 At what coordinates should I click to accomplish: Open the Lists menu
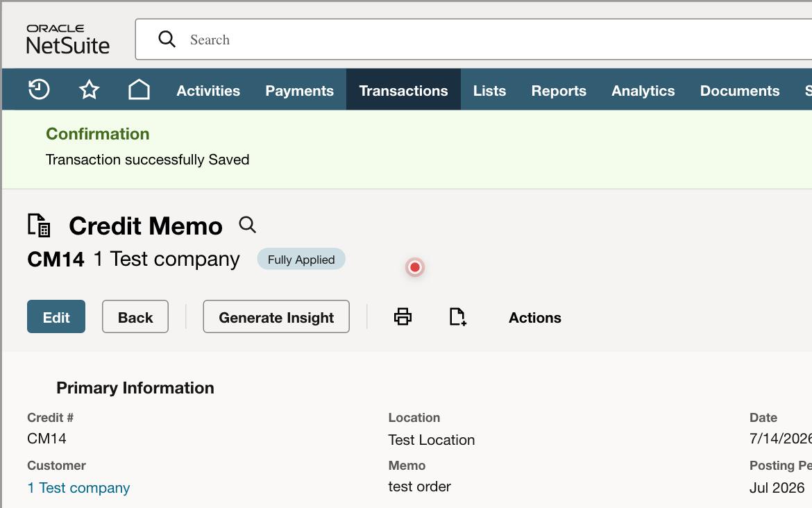tap(489, 91)
